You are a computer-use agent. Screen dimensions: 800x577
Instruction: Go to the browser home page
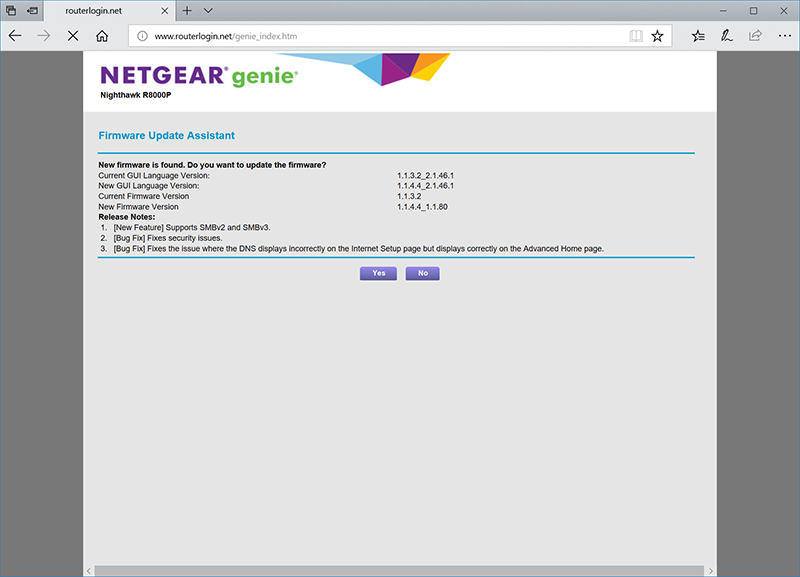click(x=102, y=36)
